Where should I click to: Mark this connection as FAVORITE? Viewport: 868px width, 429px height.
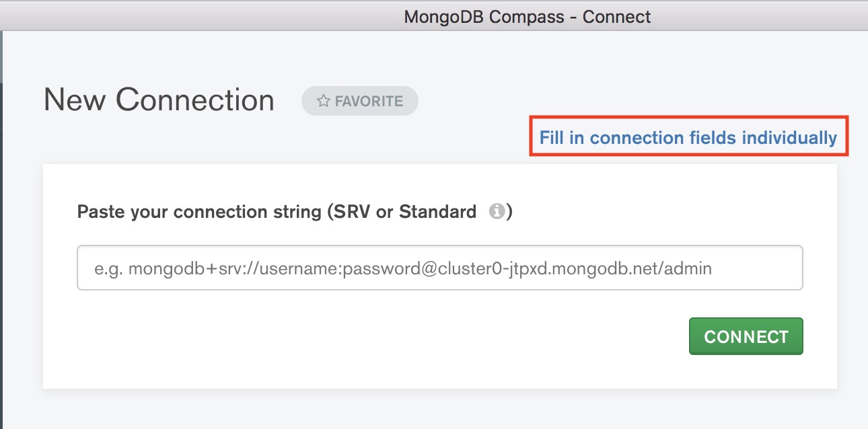coord(360,102)
